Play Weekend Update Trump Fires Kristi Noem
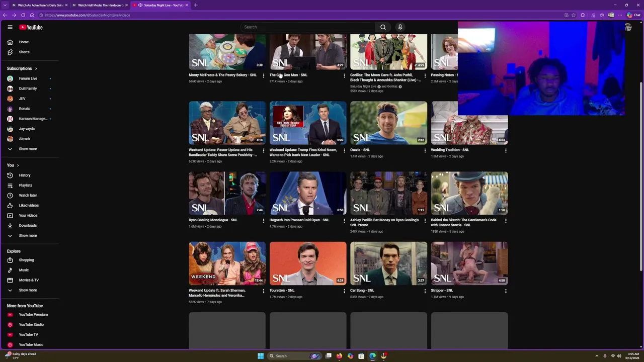Screen dimensions: 644x362 click(308, 123)
